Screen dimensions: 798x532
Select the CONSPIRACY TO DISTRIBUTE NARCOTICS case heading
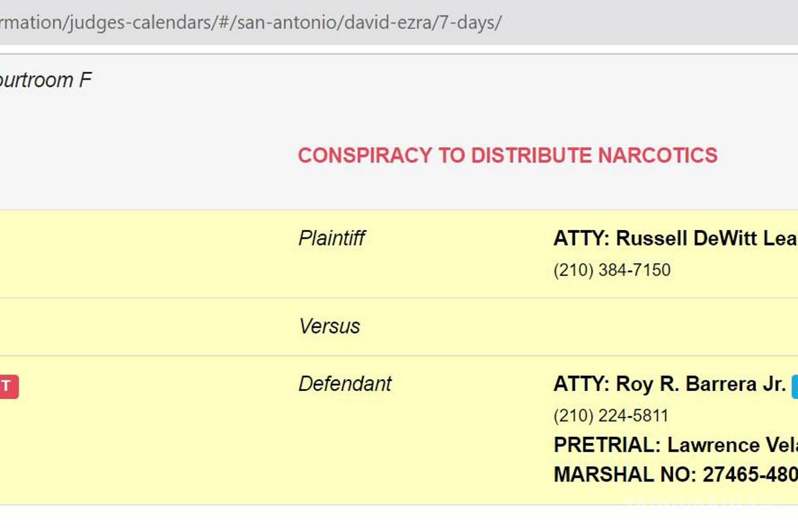point(507,155)
